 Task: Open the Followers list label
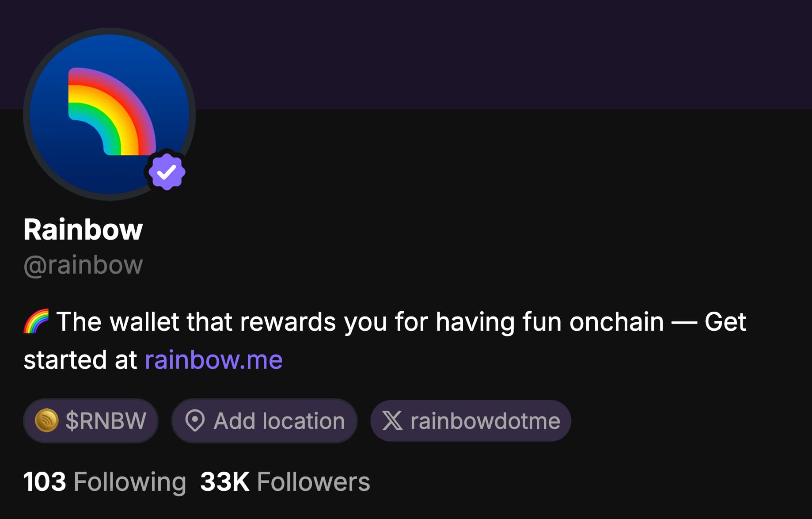point(313,481)
